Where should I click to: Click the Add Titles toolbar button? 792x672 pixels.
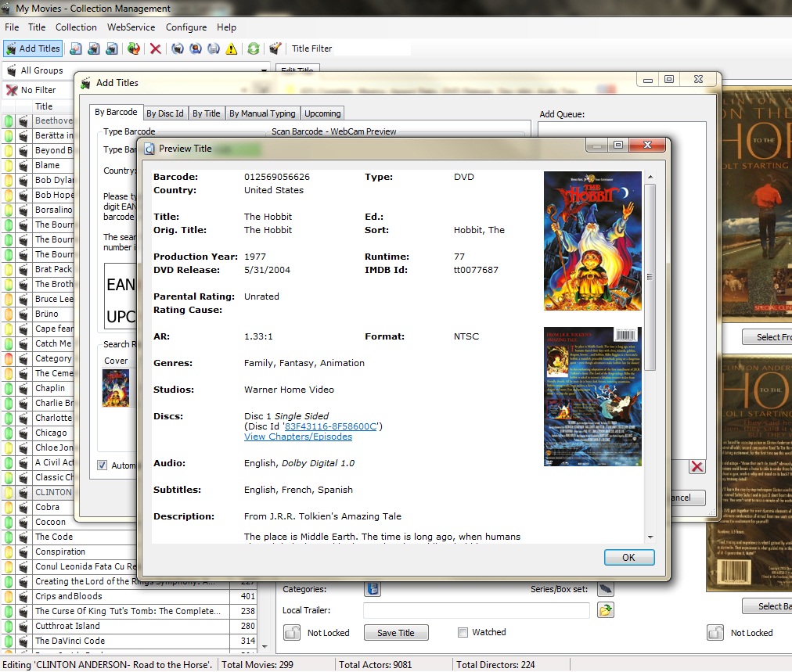point(33,48)
